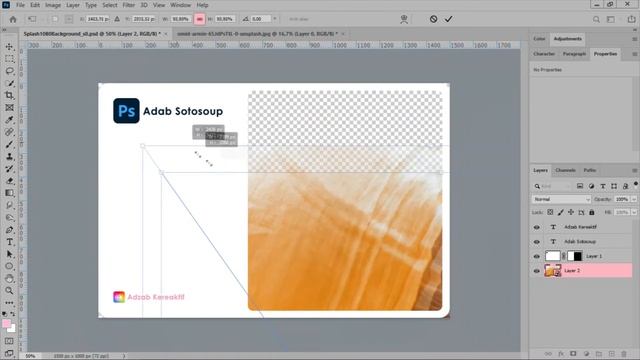The width and height of the screenshot is (640, 360).
Task: Open the File menu
Action: coord(20,5)
